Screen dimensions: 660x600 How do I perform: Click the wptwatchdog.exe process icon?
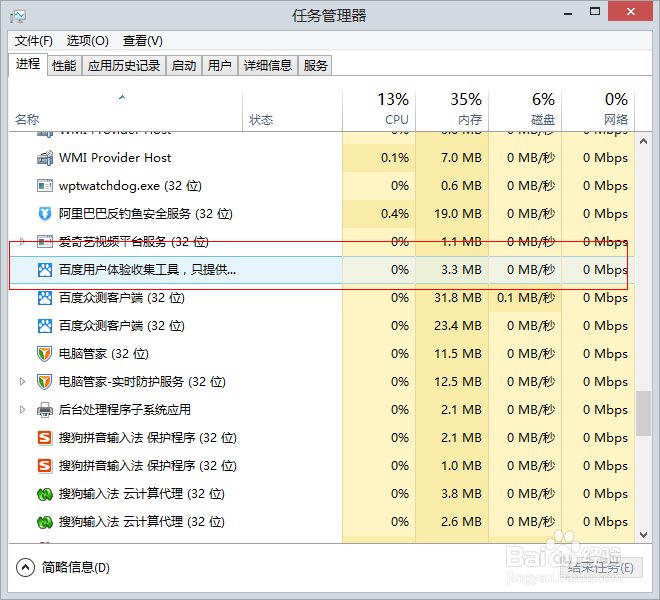[x=45, y=186]
